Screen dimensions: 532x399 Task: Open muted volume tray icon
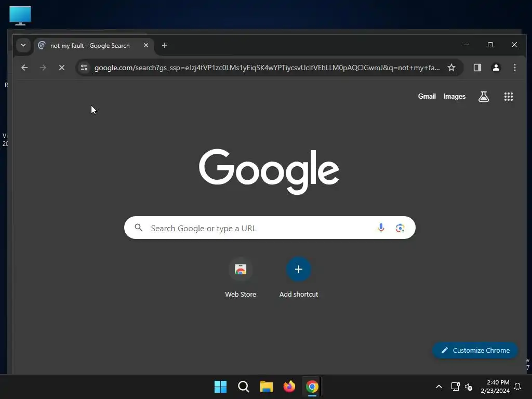469,387
